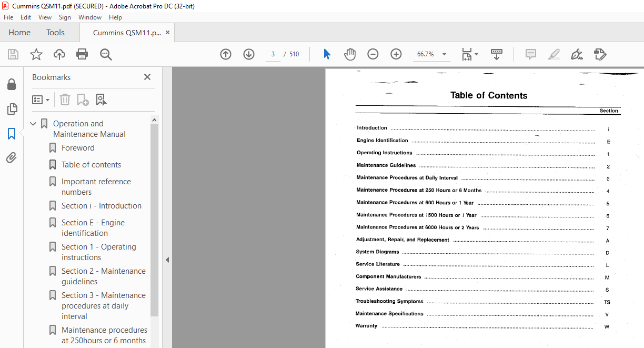Add a sticky note comment
Screen dimensions: 644x348
tap(531, 54)
